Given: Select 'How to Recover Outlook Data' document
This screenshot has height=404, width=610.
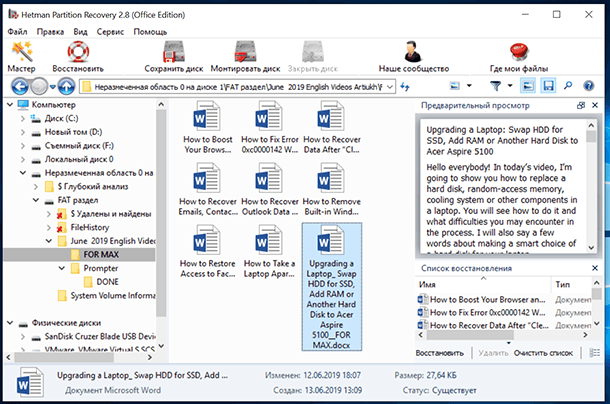Looking at the screenshot, I should [270, 190].
